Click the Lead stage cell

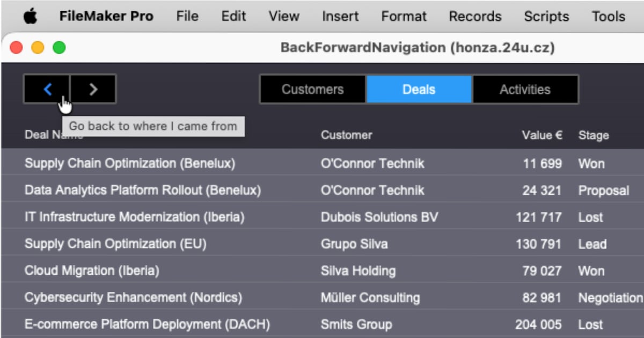click(592, 244)
